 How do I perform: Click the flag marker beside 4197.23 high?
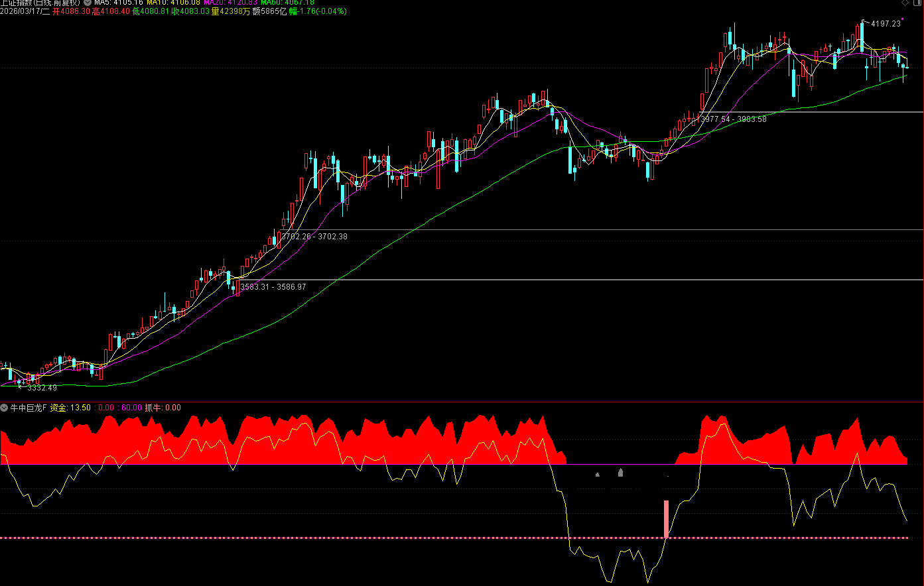(x=864, y=22)
